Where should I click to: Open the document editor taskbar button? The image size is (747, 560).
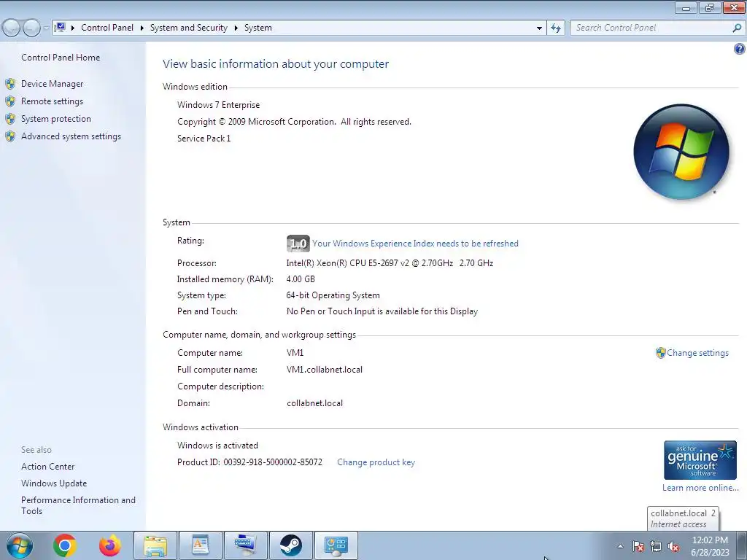[x=201, y=545]
